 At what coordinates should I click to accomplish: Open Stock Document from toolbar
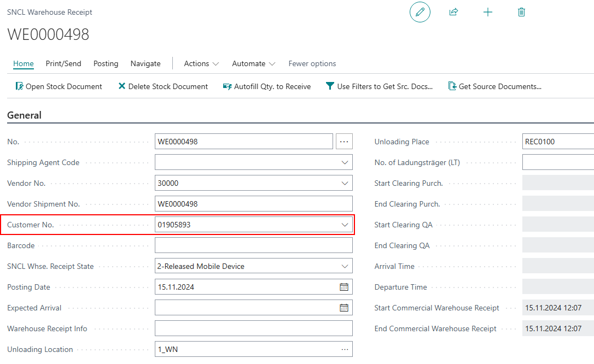(59, 86)
